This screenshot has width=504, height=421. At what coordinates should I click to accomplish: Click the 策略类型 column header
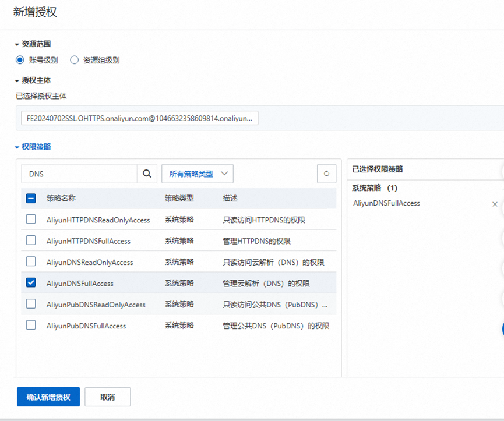(179, 198)
